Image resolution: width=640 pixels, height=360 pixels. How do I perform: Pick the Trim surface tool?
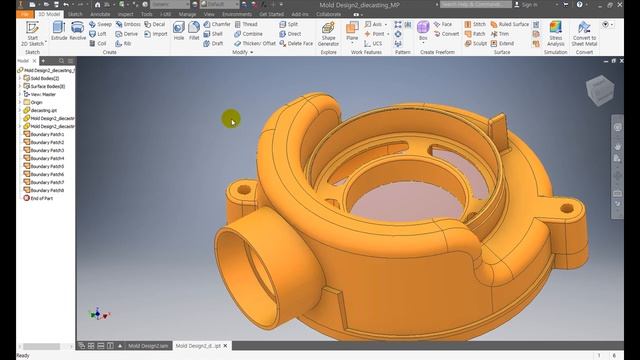click(500, 34)
